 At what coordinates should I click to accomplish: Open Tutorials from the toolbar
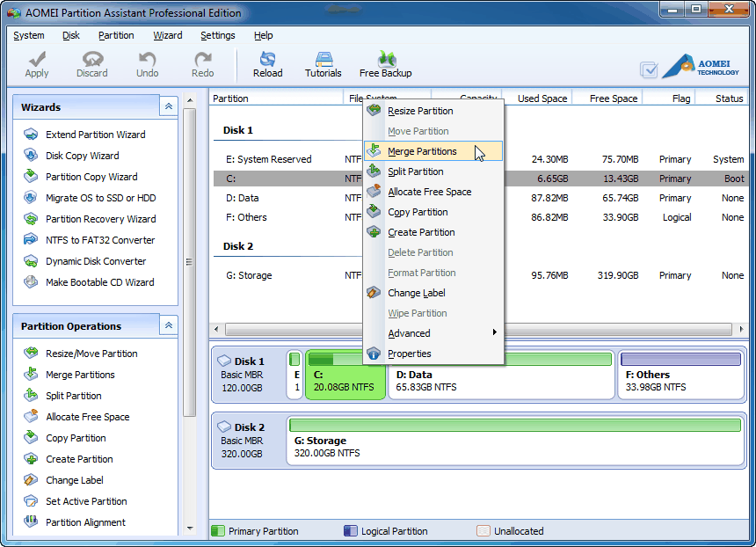point(323,63)
